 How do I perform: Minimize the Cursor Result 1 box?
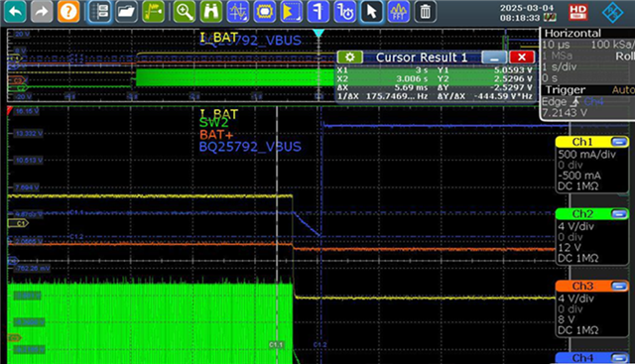[494, 58]
